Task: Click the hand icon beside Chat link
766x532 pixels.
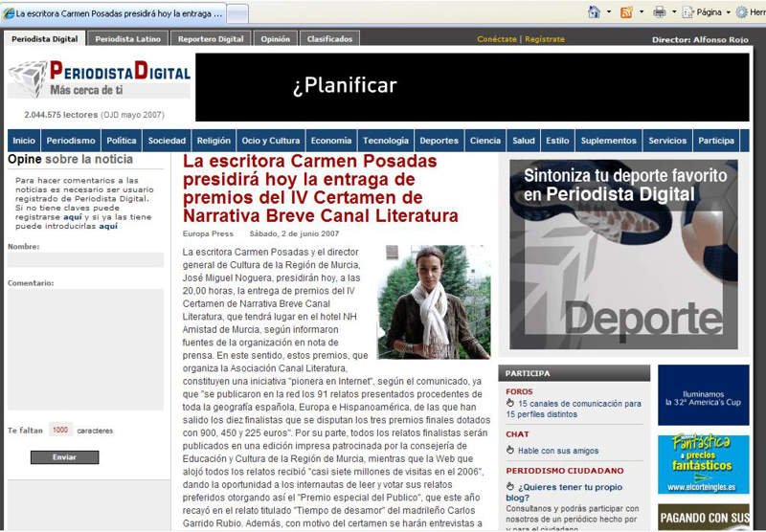Action: 510,450
